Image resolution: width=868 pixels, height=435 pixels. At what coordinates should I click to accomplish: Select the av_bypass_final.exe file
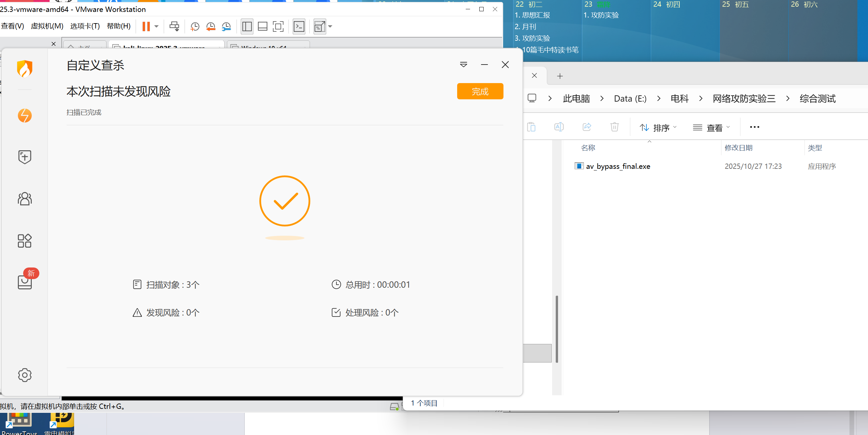pyautogui.click(x=618, y=166)
